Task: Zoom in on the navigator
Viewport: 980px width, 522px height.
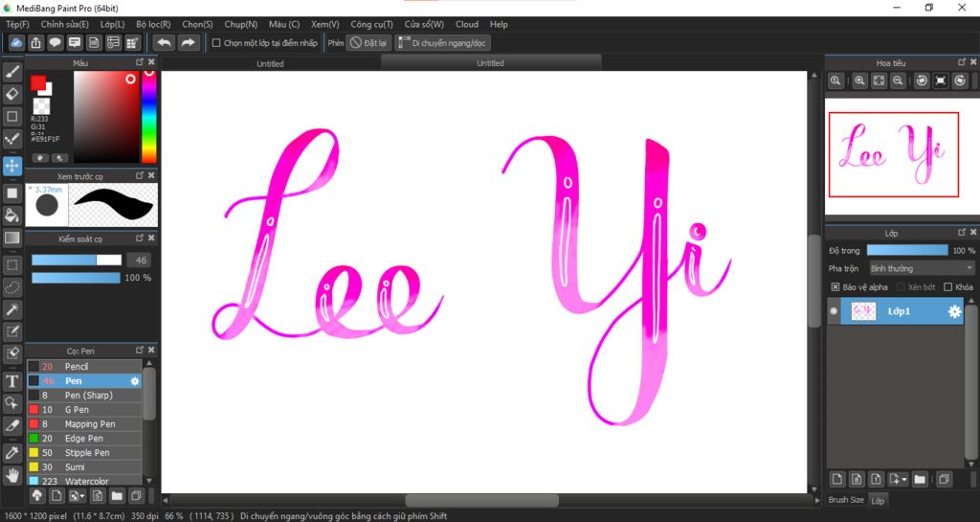Action: pos(860,80)
